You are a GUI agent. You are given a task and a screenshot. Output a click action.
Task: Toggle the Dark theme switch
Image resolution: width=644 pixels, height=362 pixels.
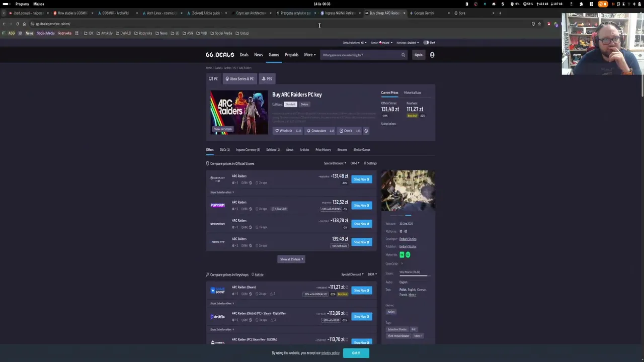pos(426,43)
